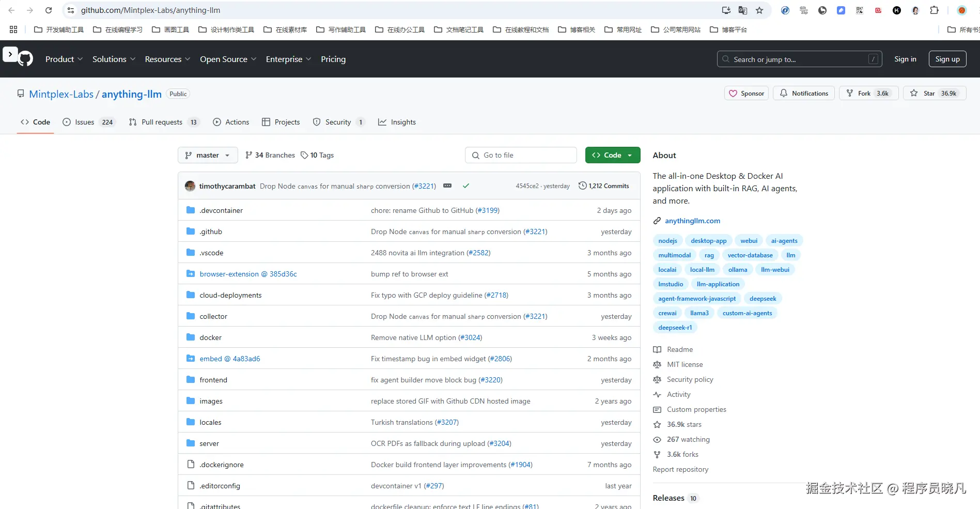Screen dimensions: 980x509
Task: Click the Sign up button
Action: (947, 59)
